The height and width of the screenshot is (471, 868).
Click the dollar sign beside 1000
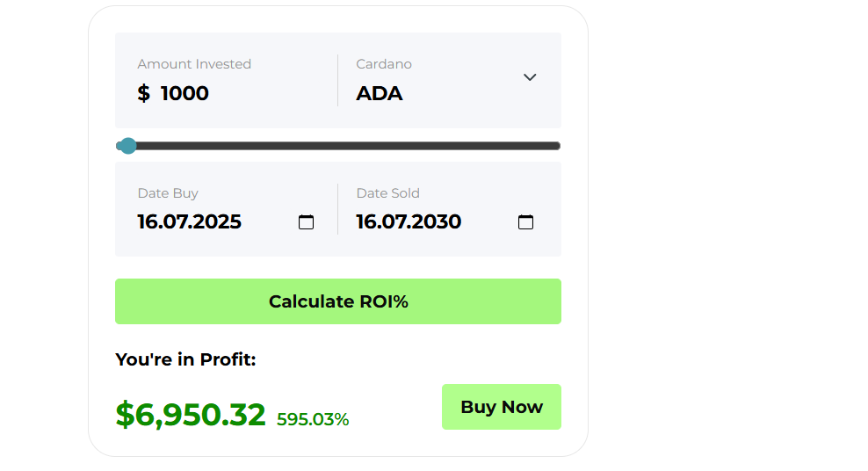pyautogui.click(x=143, y=93)
